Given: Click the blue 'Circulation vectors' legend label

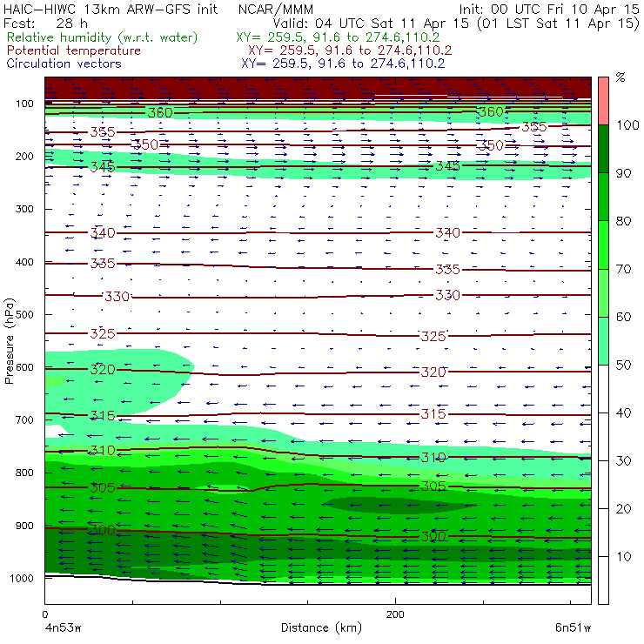Looking at the screenshot, I should pyautogui.click(x=64, y=64).
